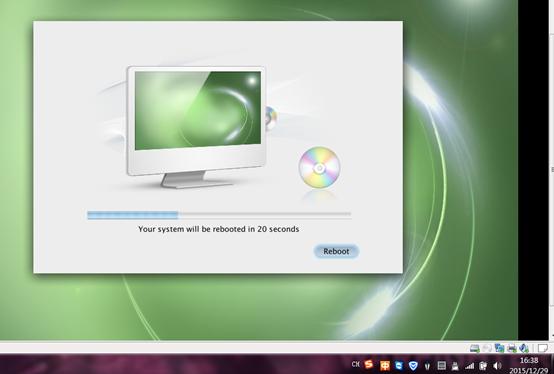Toggle the Chinese input mode icon
The image size is (554, 374).
[x=384, y=365]
